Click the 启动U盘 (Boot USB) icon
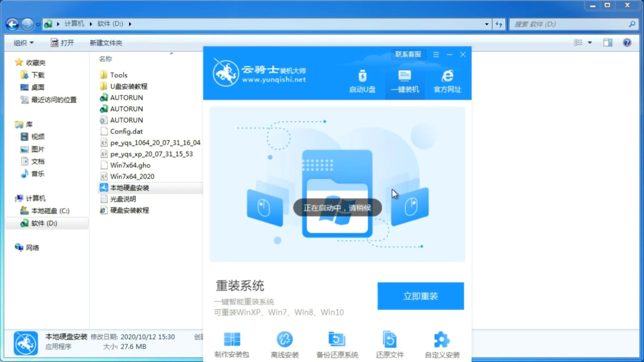 coord(363,81)
